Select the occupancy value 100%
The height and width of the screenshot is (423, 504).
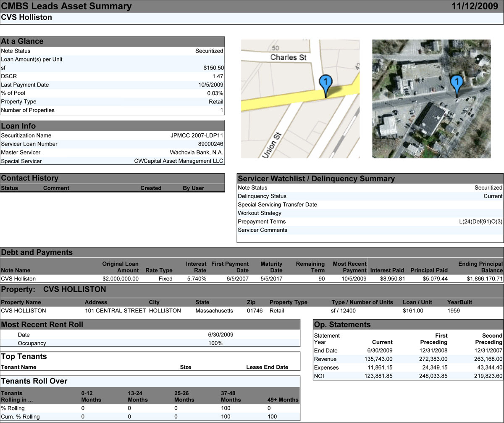click(215, 343)
